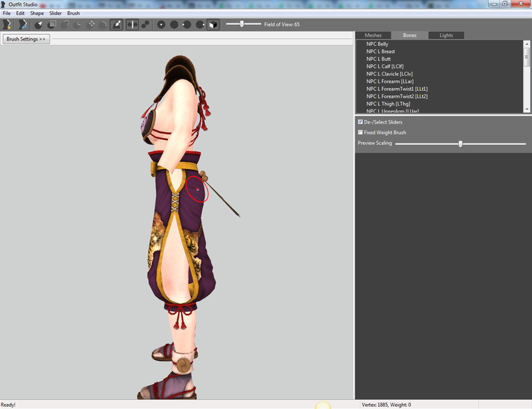Toggle X-Mirror symmetry icon
This screenshot has width=532, height=409.
[x=133, y=24]
